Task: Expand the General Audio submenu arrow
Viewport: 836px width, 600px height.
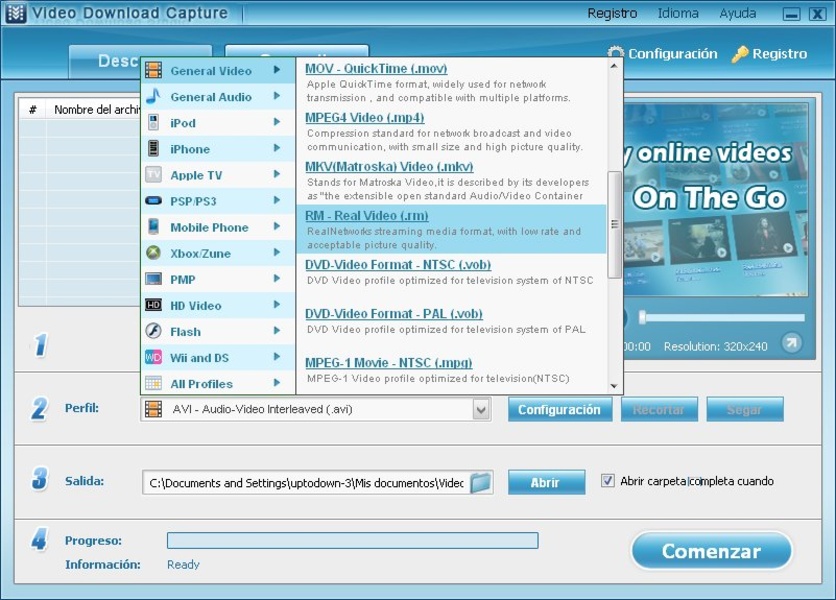Action: click(277, 95)
